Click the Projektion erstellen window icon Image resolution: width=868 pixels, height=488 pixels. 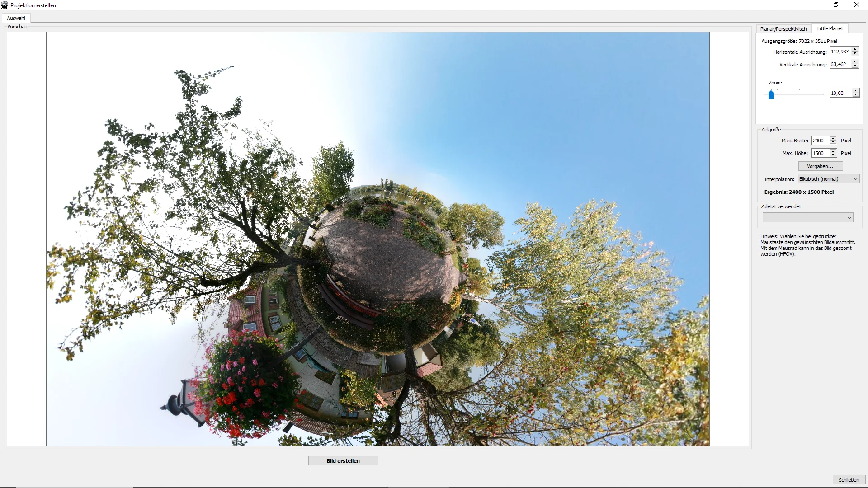click(x=5, y=5)
